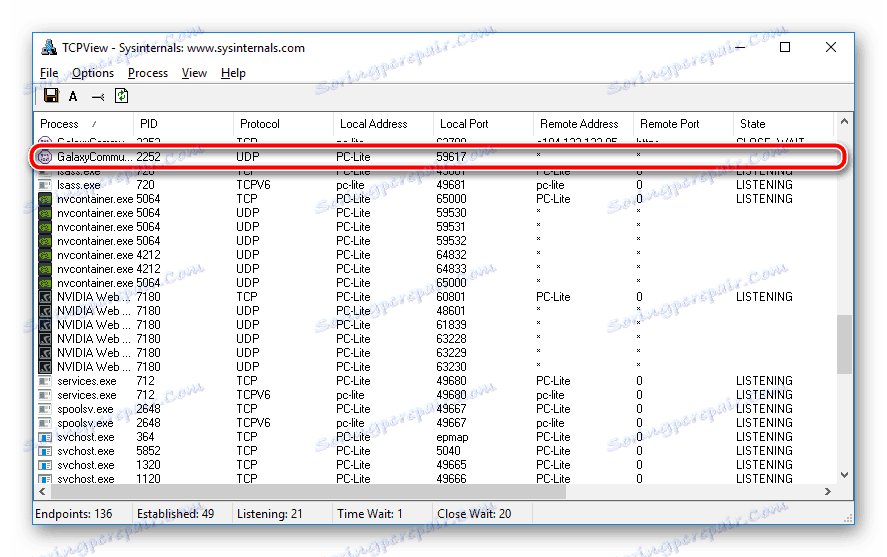Sort by the State column header
Screen dimensions: 887x557
click(x=783, y=124)
